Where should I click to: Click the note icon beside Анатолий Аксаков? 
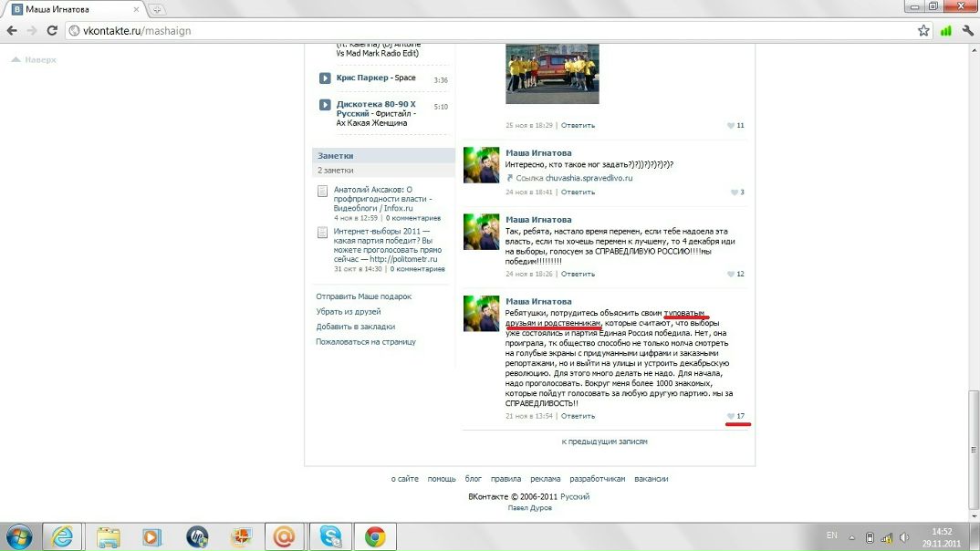tap(322, 192)
